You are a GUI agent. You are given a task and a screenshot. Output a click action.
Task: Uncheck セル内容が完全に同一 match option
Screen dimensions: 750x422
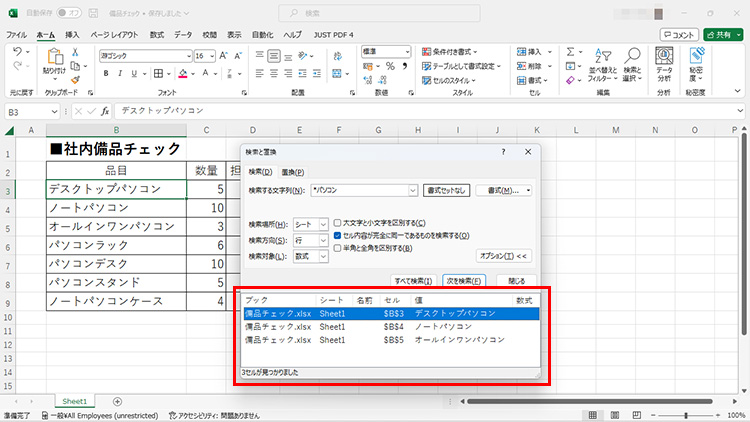337,235
